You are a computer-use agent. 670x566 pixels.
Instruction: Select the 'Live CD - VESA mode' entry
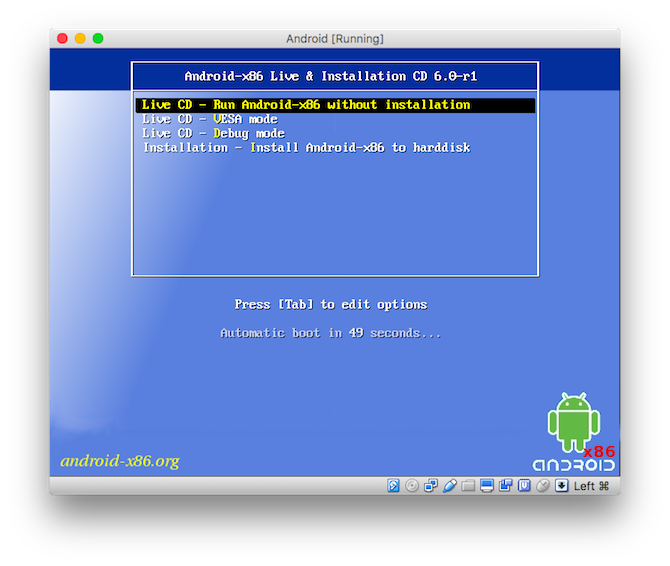point(210,119)
